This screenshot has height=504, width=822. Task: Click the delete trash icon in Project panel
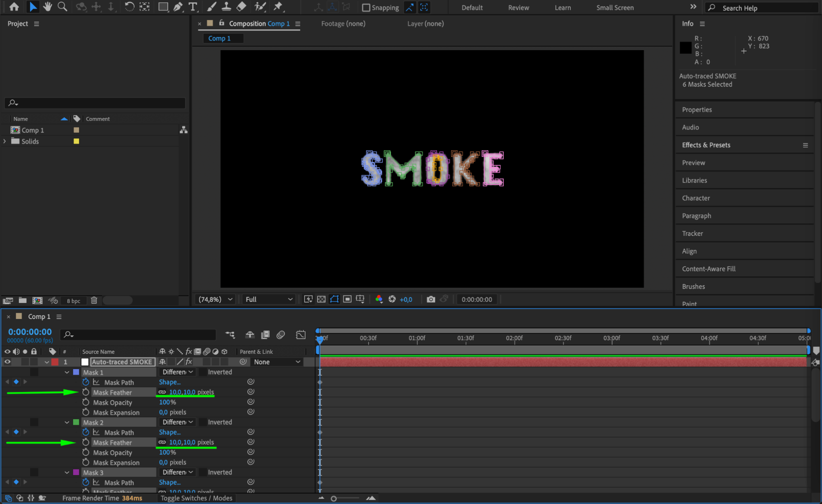coord(94,301)
